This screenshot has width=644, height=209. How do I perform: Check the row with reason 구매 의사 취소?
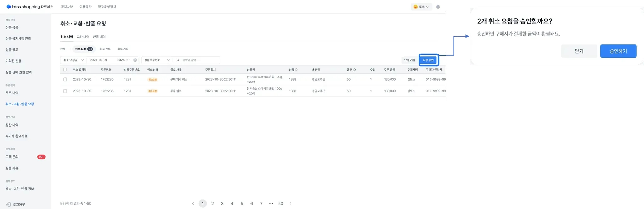coord(65,79)
